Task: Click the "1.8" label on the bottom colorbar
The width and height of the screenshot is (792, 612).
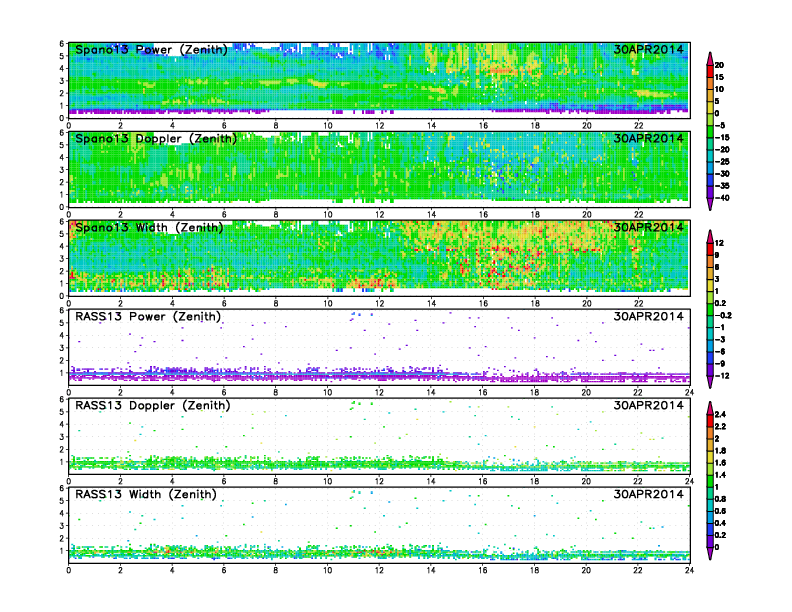Action: click(720, 451)
